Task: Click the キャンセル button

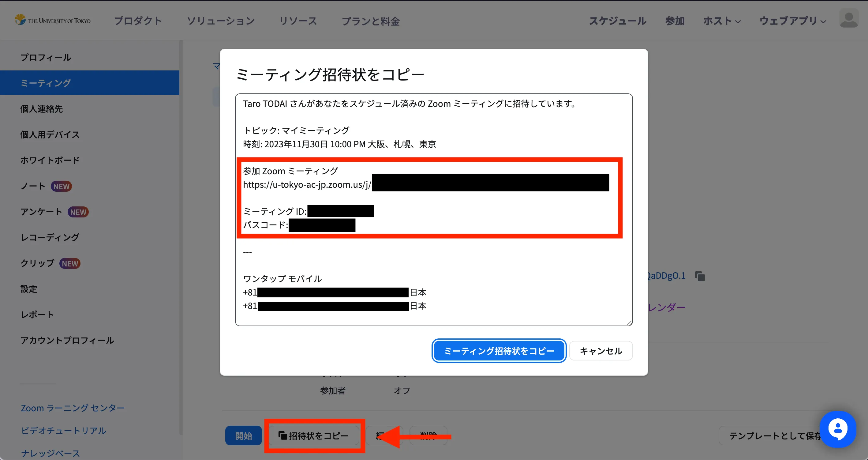Action: (x=600, y=351)
